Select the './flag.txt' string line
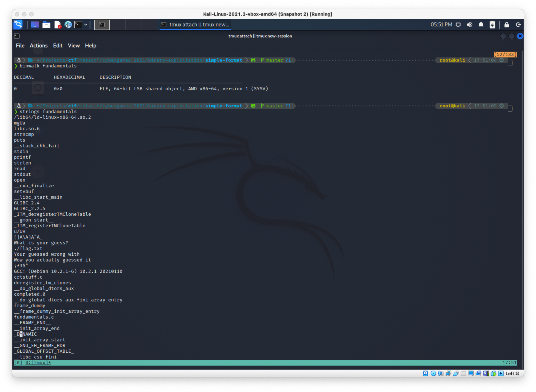Viewport: 536px width, 392px height. pyautogui.click(x=28, y=249)
